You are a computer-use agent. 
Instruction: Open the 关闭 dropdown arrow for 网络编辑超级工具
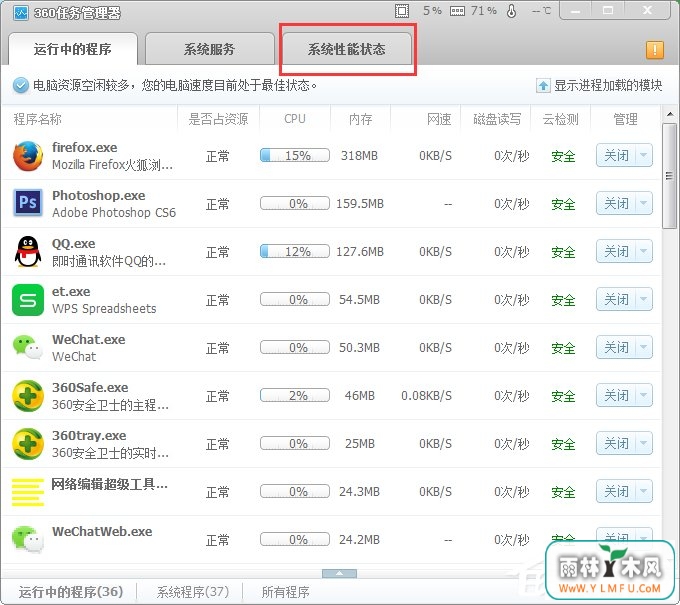click(644, 491)
